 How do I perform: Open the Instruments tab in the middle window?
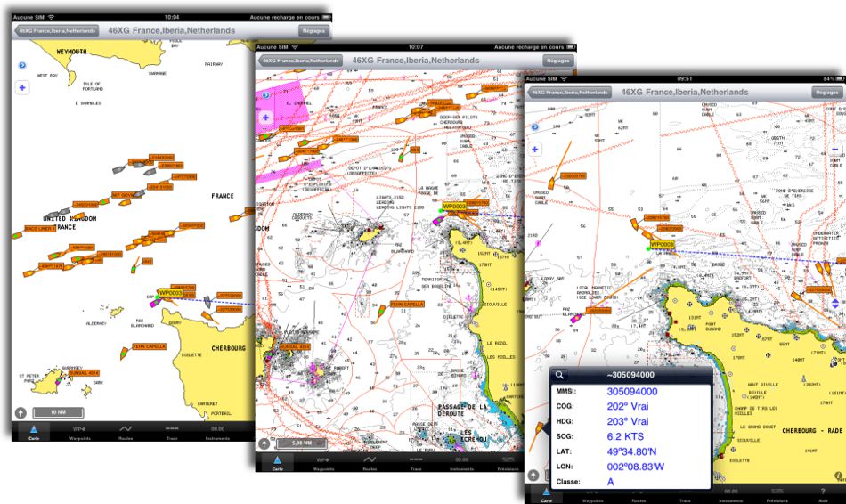[x=462, y=463]
